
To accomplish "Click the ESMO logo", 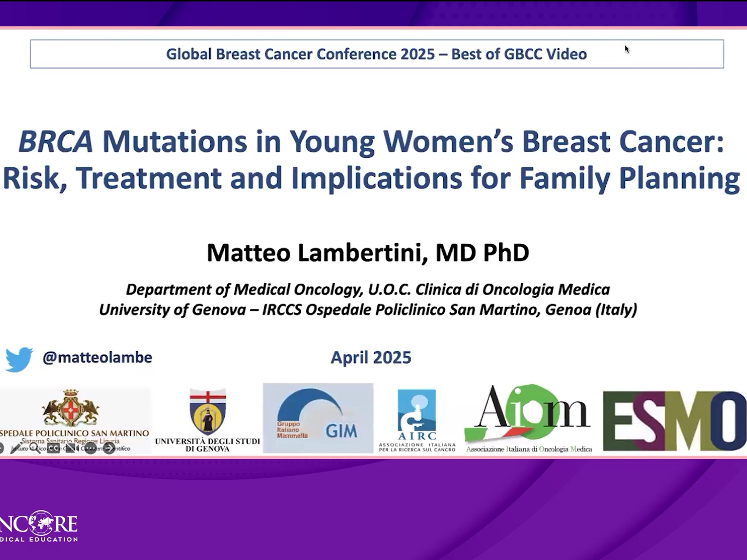I will pos(675,421).
